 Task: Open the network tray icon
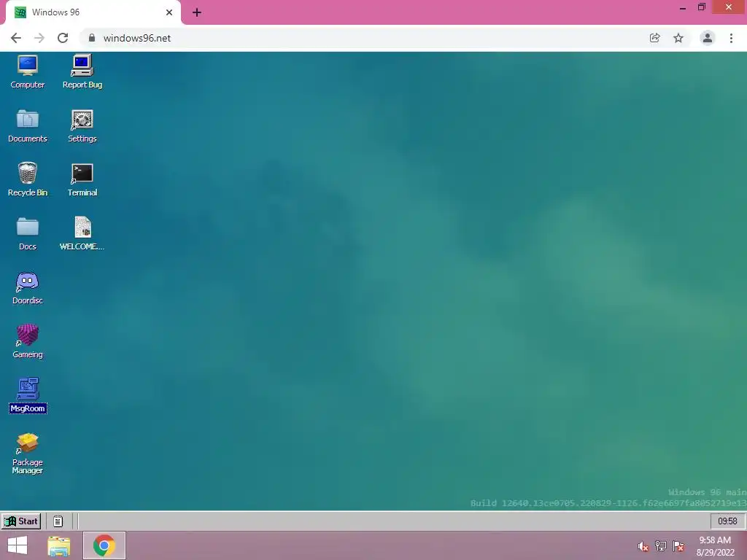pyautogui.click(x=660, y=546)
